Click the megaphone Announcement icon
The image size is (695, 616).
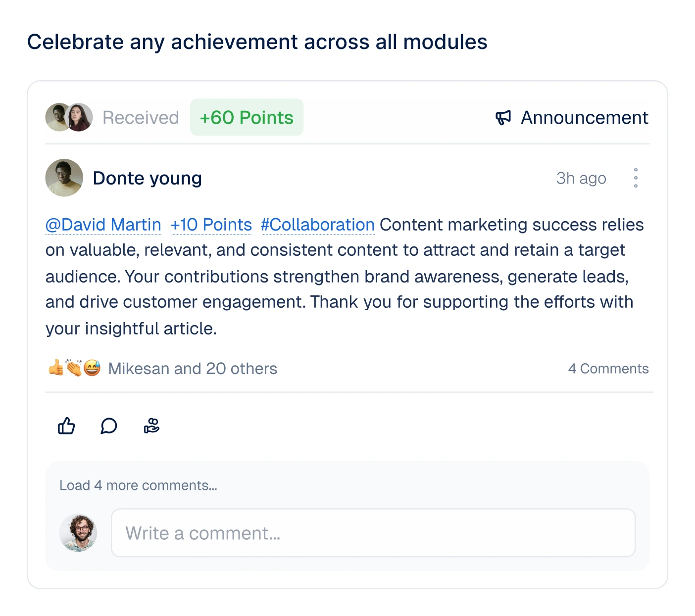click(503, 117)
